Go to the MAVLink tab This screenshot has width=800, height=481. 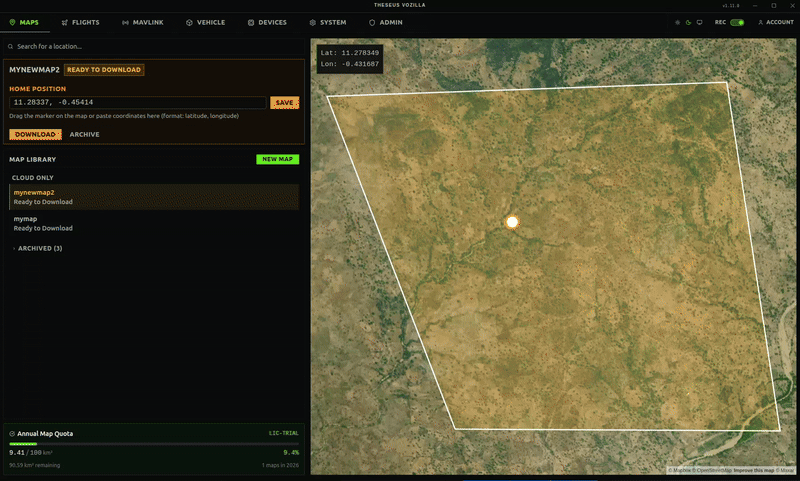pos(138,22)
